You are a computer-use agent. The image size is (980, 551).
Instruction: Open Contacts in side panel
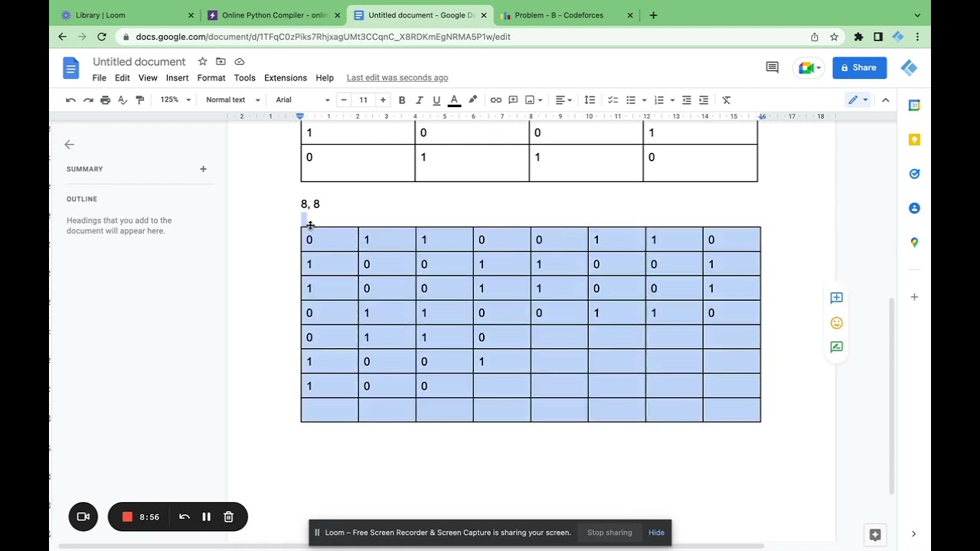click(x=914, y=208)
